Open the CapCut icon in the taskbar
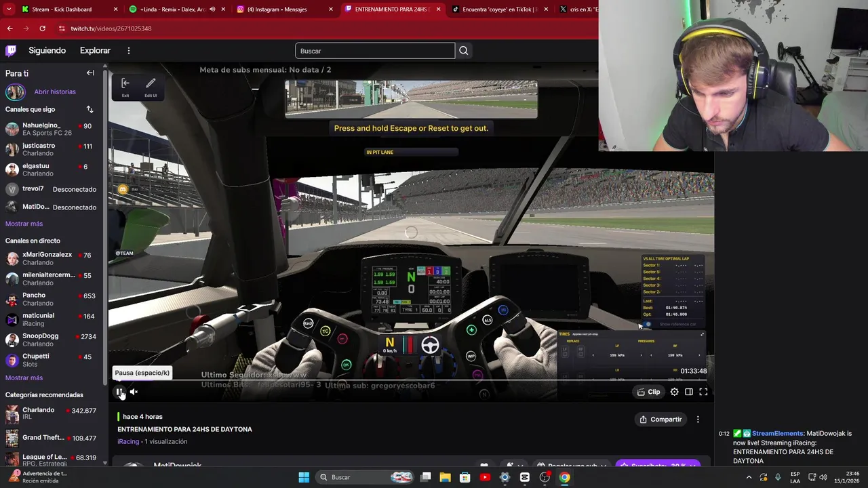 click(x=525, y=477)
